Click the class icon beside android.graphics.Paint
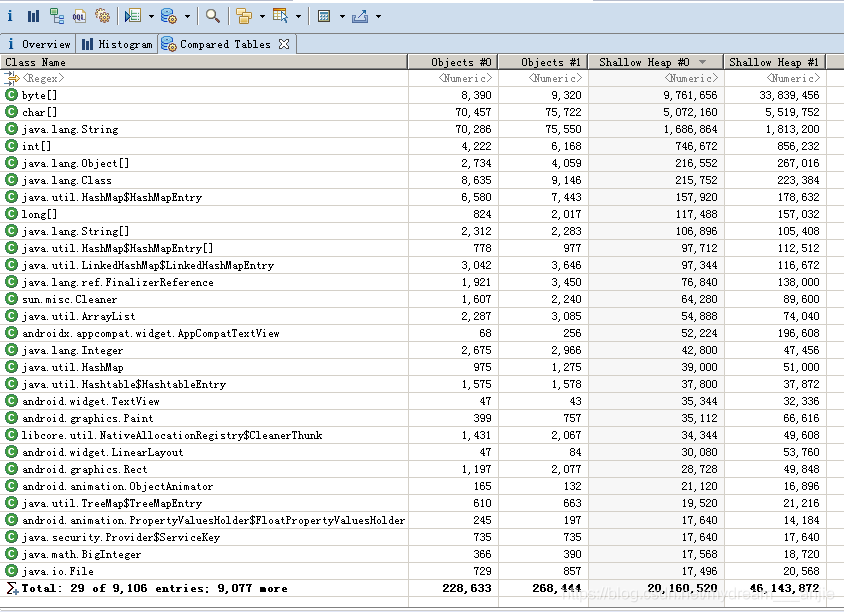Screen dimensions: 844x612 (11, 418)
